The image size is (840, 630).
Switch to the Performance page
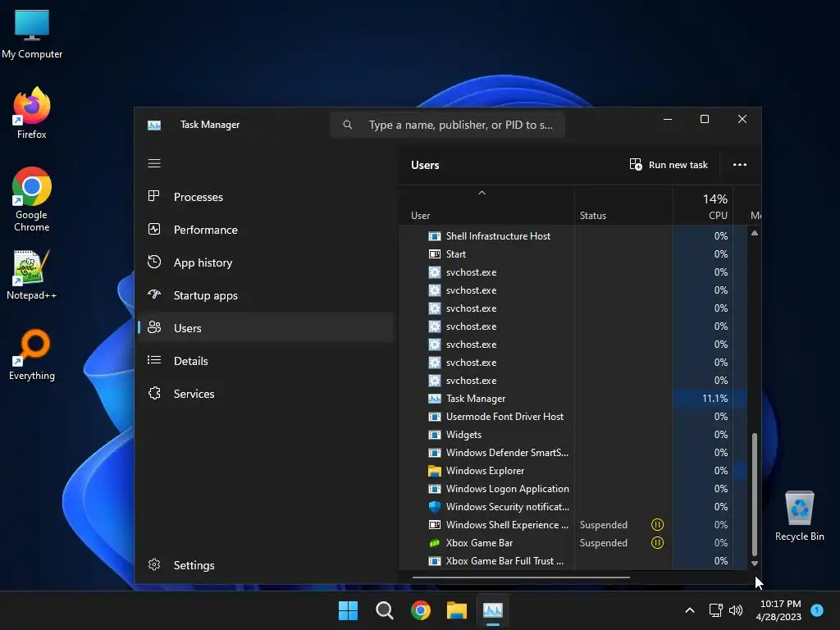(266, 230)
